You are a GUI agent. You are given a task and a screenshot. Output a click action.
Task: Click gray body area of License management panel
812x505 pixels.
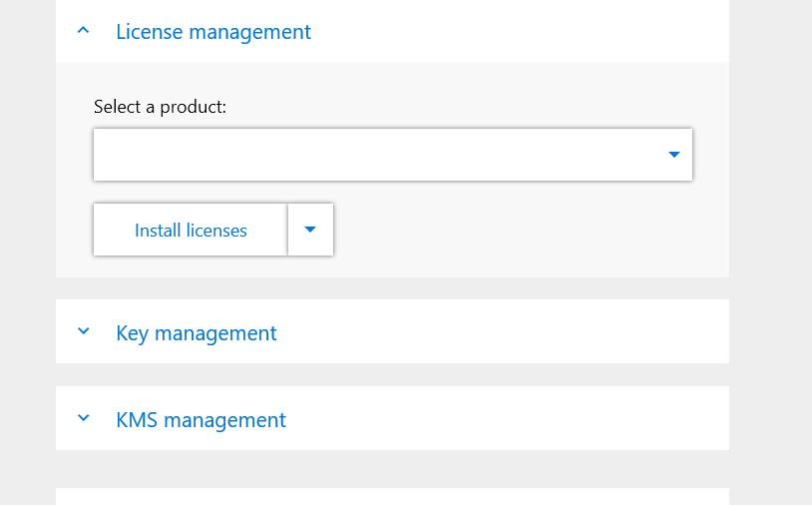pos(518,234)
